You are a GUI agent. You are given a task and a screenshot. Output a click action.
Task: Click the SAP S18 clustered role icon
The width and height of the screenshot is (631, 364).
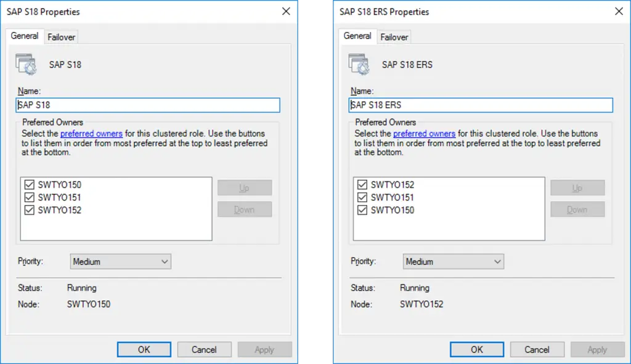(26, 64)
